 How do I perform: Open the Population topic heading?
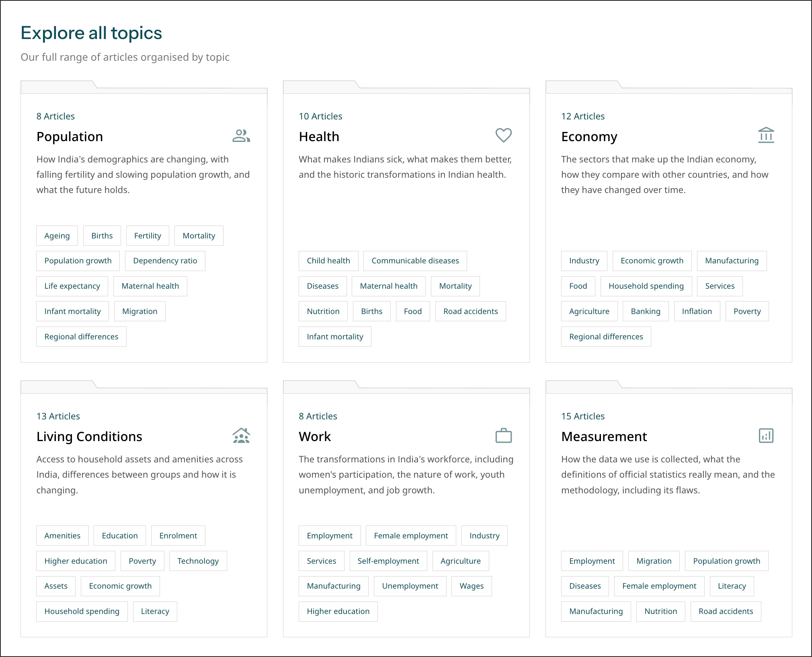tap(70, 137)
